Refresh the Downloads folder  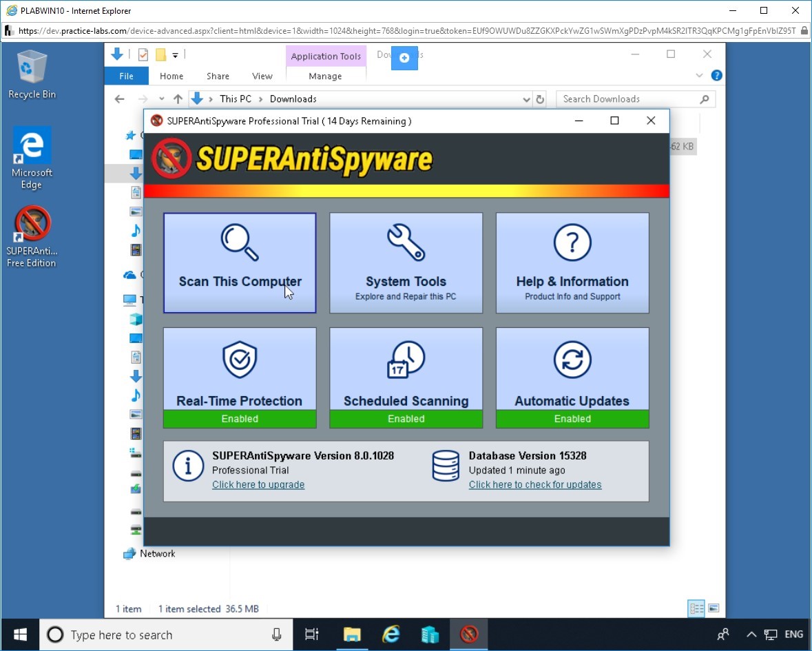540,99
